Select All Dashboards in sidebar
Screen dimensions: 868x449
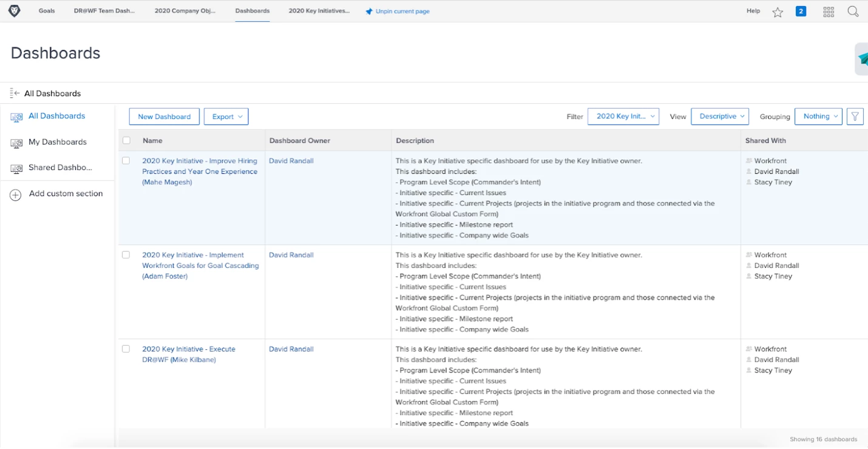click(x=57, y=116)
